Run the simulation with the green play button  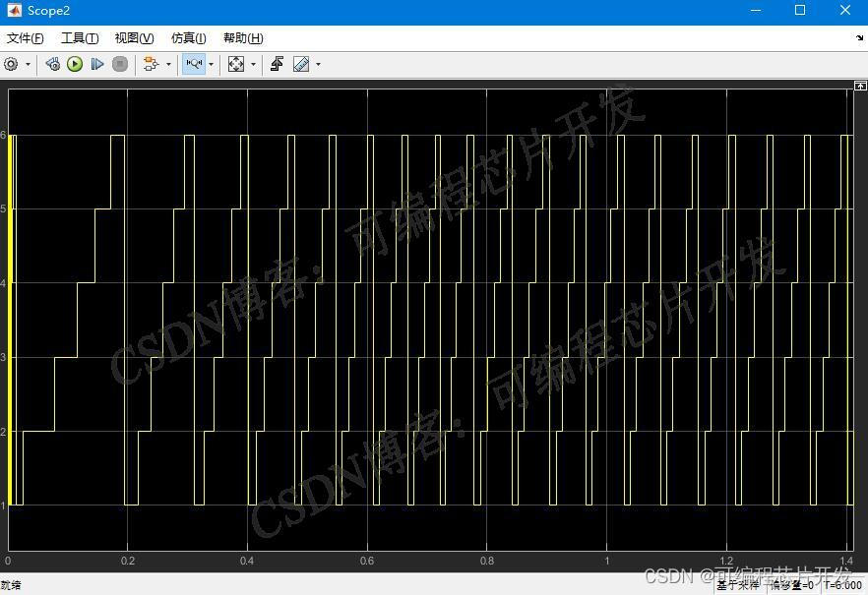click(x=75, y=64)
